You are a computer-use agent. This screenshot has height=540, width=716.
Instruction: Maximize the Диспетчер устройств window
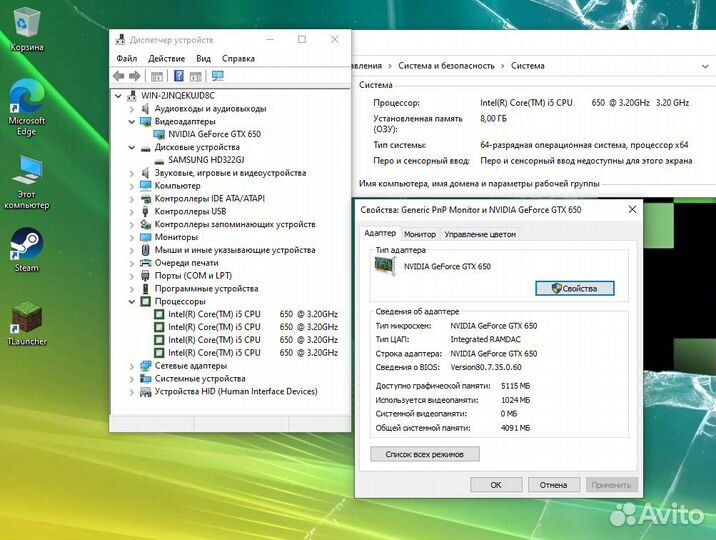point(302,40)
